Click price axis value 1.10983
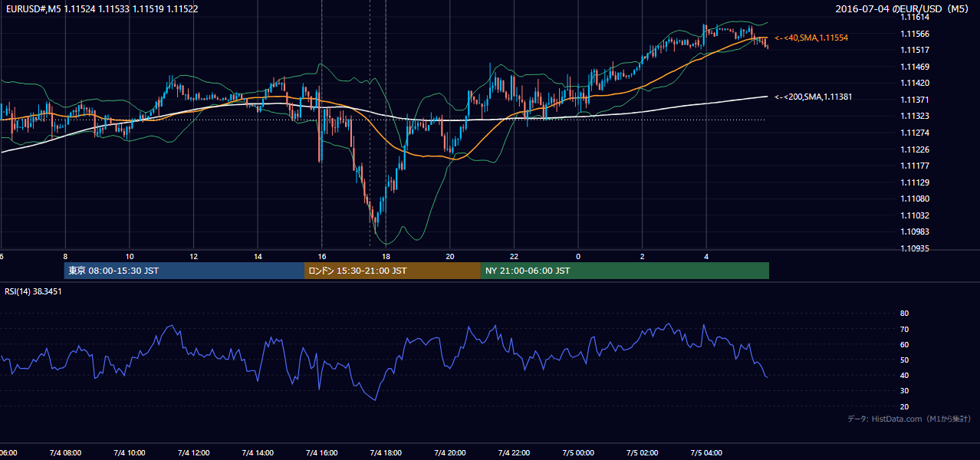Image resolution: width=980 pixels, height=460 pixels. pos(915,232)
